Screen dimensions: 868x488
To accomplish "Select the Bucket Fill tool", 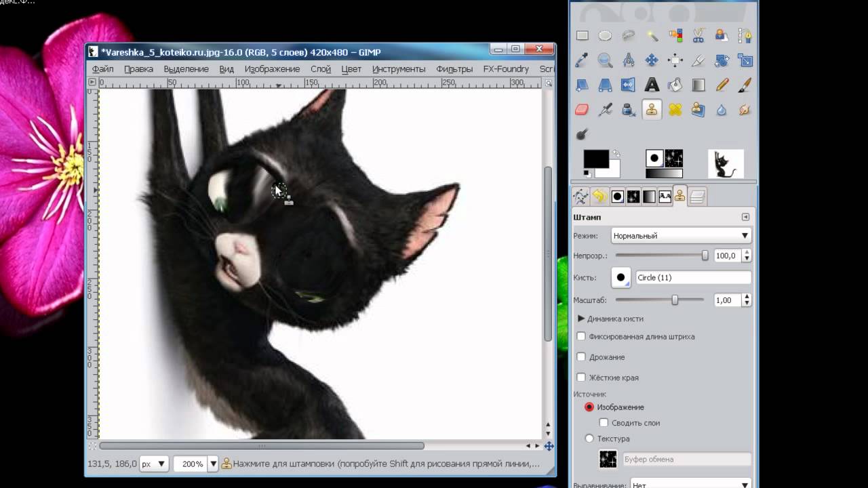I will pyautogui.click(x=675, y=85).
